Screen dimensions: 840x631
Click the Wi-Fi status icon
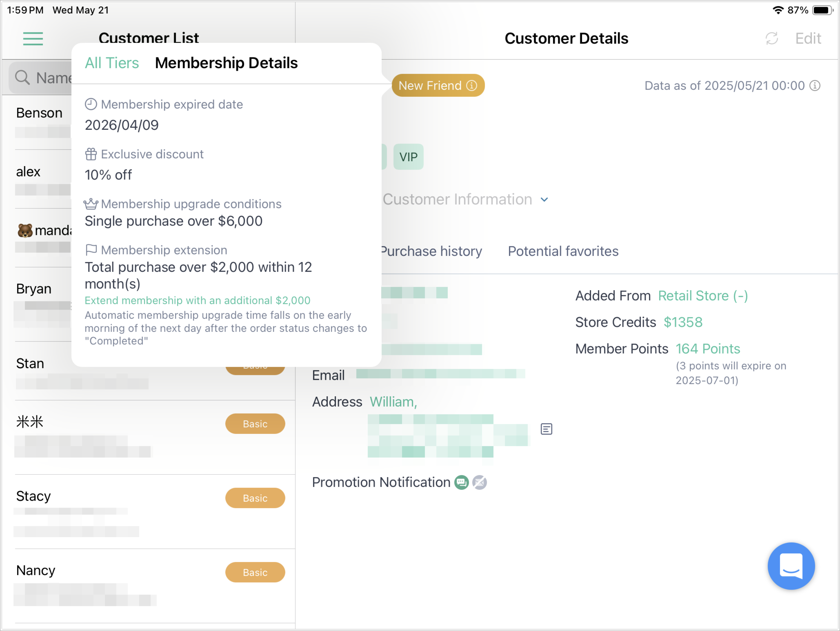(778, 10)
